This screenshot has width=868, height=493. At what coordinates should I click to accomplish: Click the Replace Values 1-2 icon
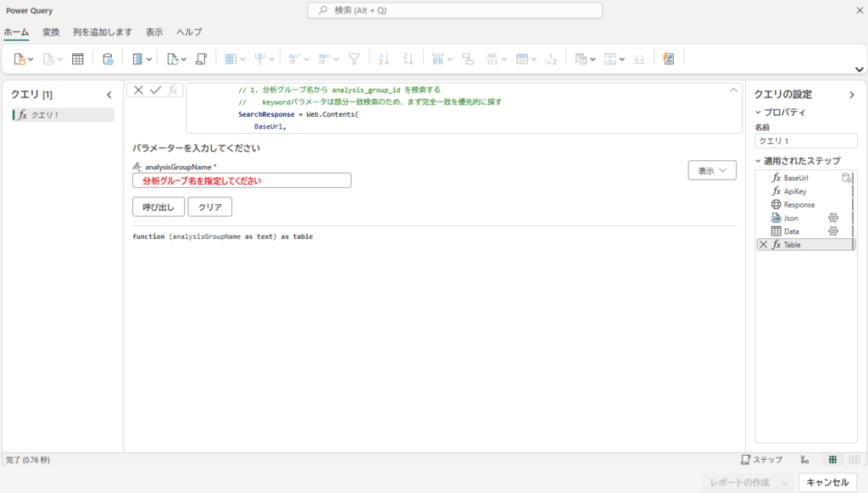tap(551, 58)
